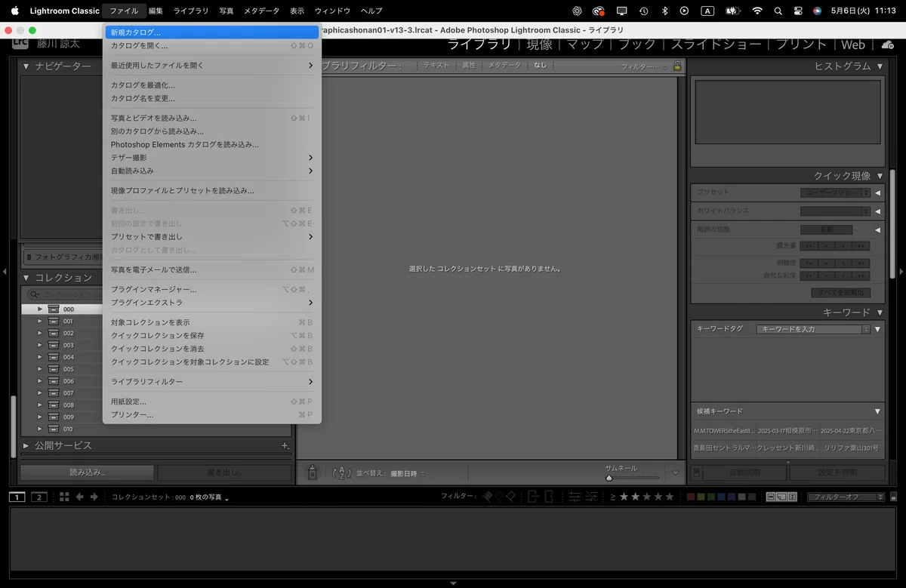Select the grid view icon in filmstrip bar
Viewport: 906px width, 588px height.
pos(64,497)
